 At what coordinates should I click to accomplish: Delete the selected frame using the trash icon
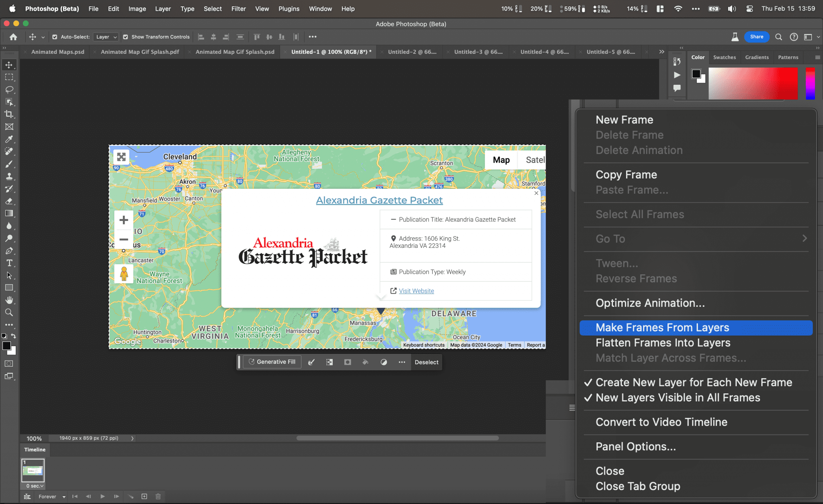(158, 496)
